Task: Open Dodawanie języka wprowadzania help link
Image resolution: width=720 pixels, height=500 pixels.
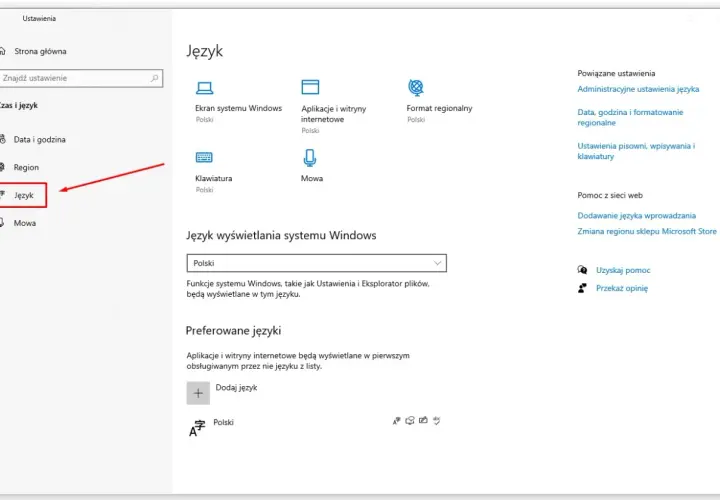Action: [636, 215]
